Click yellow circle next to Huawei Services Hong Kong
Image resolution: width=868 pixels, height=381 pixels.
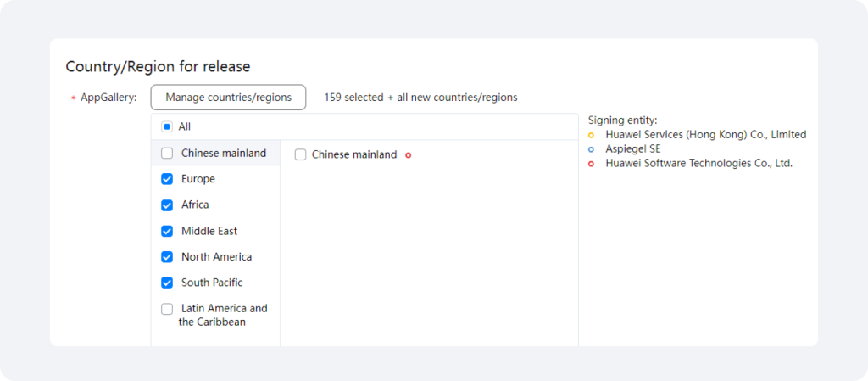591,135
